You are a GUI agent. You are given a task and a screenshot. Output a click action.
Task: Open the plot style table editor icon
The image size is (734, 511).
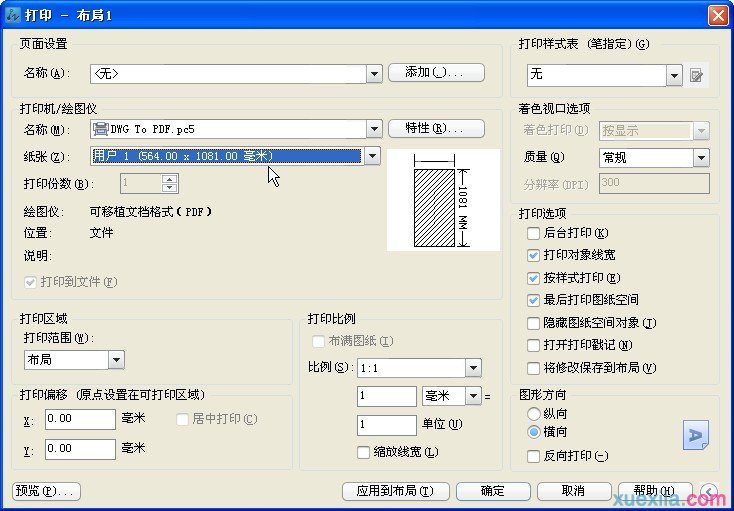[x=696, y=75]
